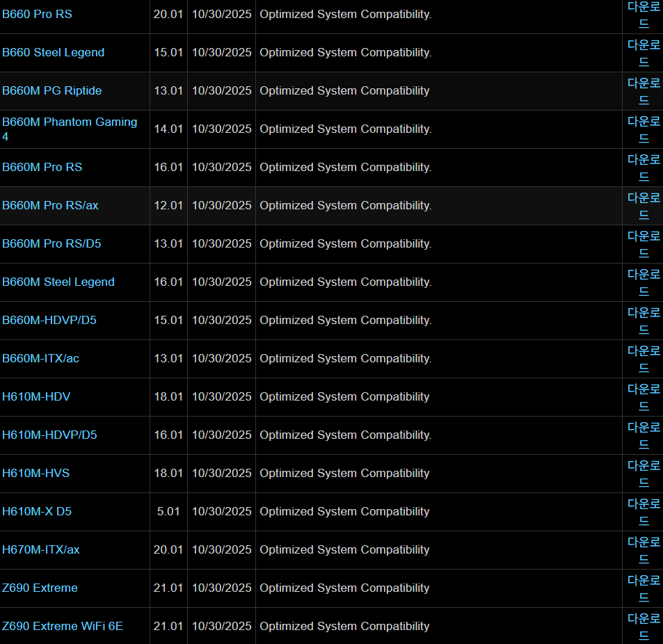
Task: Click 다운로드 for B660 Pro RS
Action: [x=644, y=15]
